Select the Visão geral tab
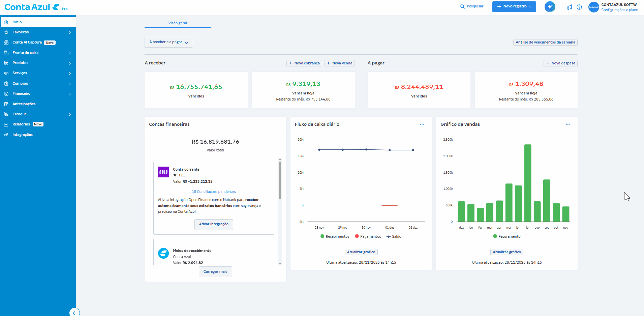 178,23
